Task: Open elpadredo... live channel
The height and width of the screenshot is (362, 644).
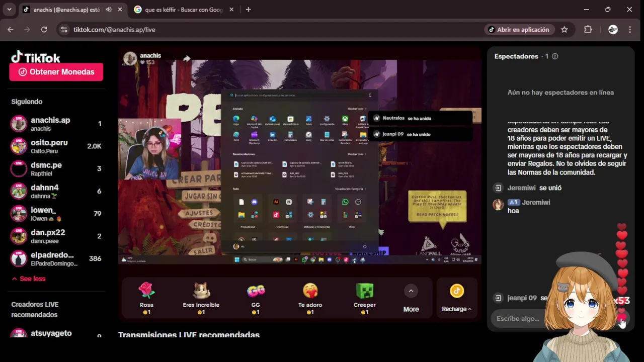Action: coord(56,258)
